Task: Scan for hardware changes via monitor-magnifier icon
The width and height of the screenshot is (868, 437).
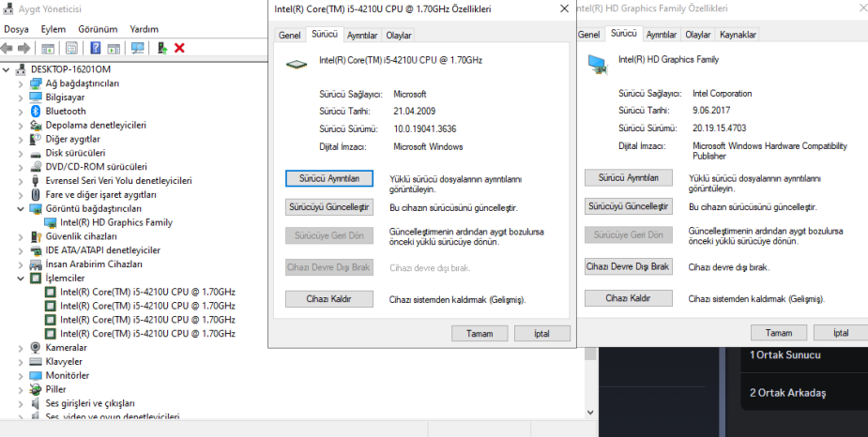Action: (138, 48)
